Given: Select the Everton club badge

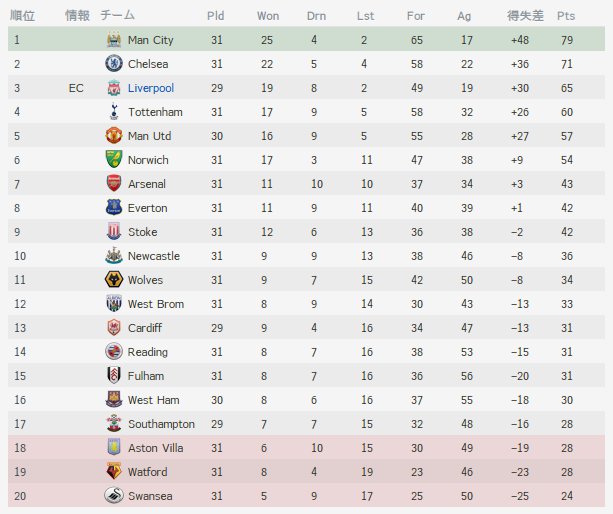Looking at the screenshot, I should point(114,207).
